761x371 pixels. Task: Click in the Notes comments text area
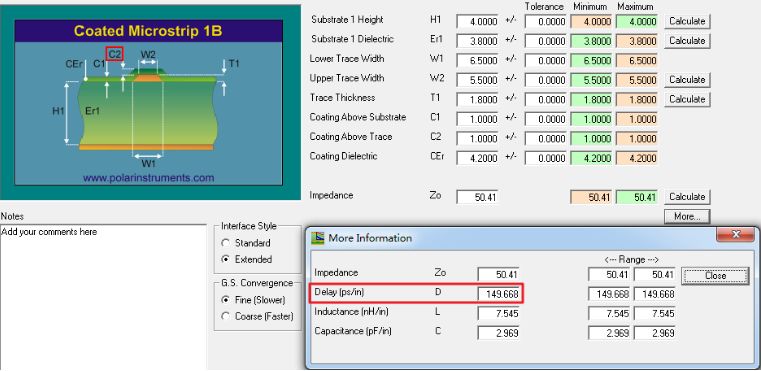click(x=103, y=296)
